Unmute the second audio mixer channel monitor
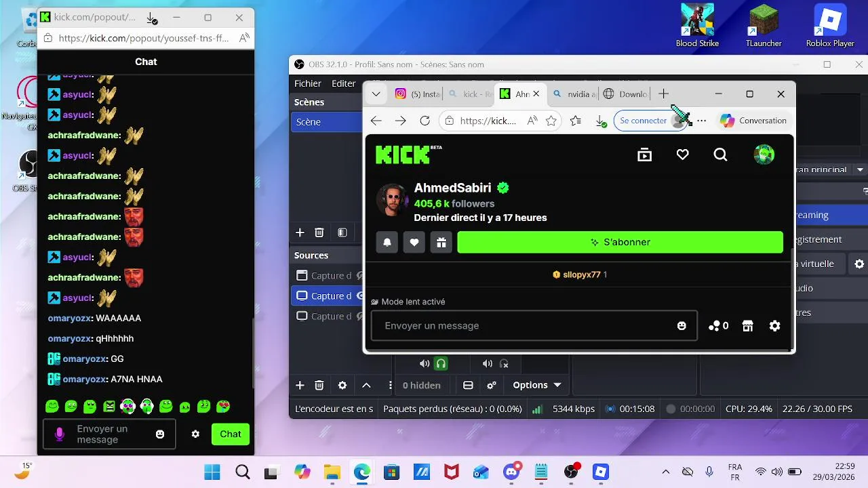The image size is (868, 488). 504,363
